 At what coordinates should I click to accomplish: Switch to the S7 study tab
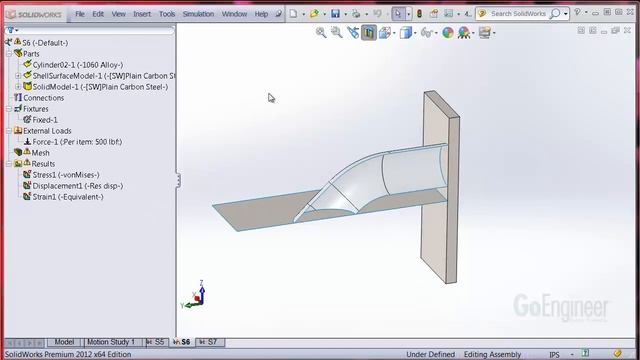(209, 342)
